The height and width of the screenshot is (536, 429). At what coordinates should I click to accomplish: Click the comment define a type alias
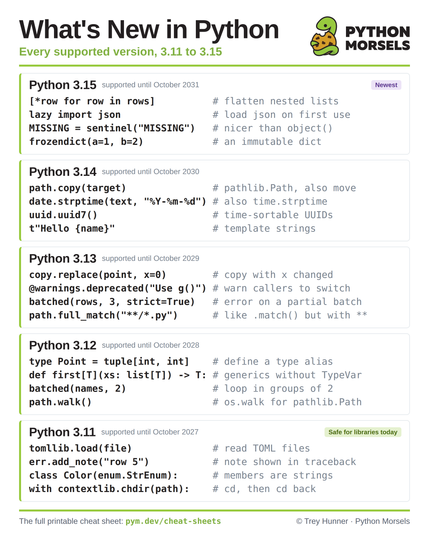pos(273,362)
